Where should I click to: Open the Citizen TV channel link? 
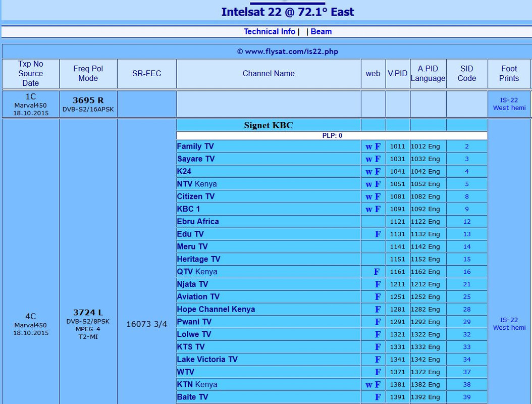[x=196, y=196]
